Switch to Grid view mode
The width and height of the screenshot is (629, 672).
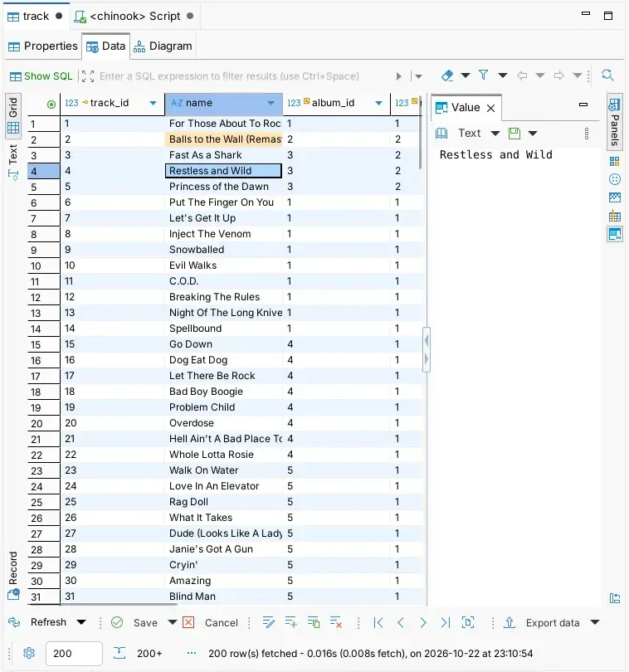(x=13, y=115)
